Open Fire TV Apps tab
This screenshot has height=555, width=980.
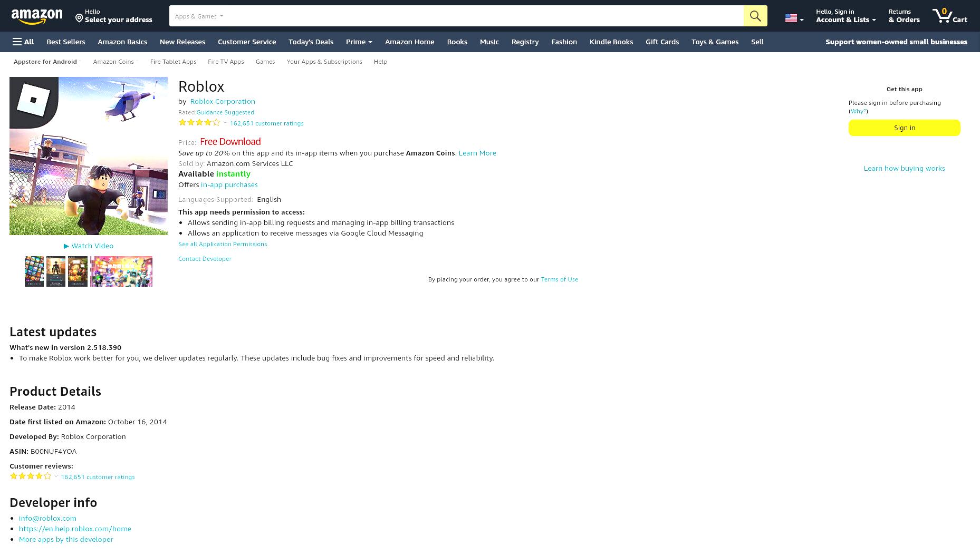[226, 62]
